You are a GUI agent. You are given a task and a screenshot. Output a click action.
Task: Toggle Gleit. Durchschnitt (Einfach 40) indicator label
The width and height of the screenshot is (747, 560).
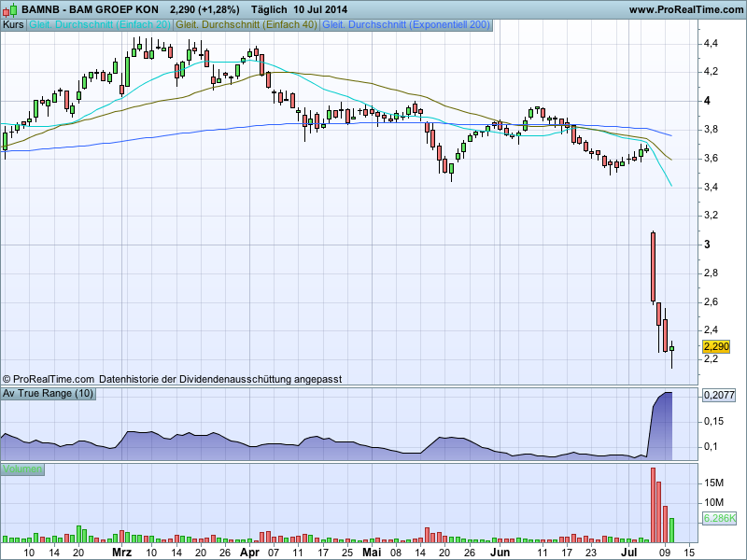coord(246,25)
